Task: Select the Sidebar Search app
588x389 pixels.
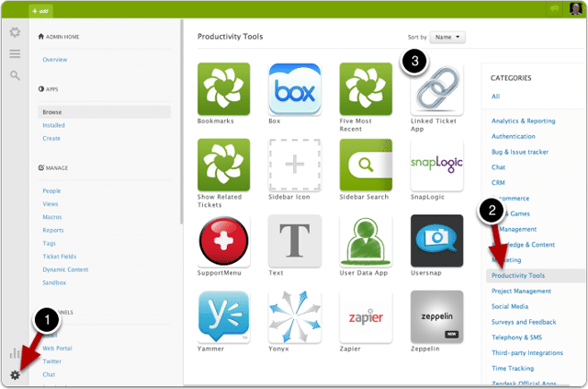Action: click(366, 165)
